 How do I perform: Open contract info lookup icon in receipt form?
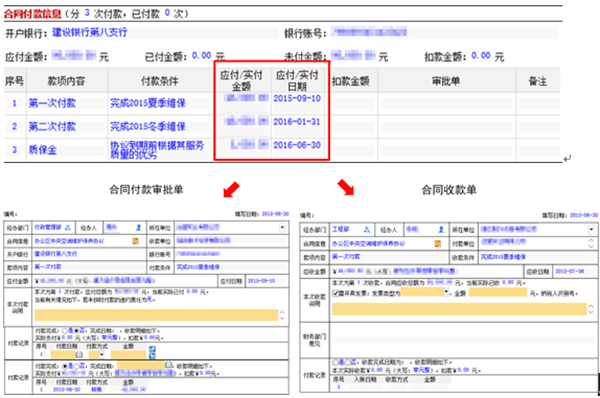tap(437, 243)
